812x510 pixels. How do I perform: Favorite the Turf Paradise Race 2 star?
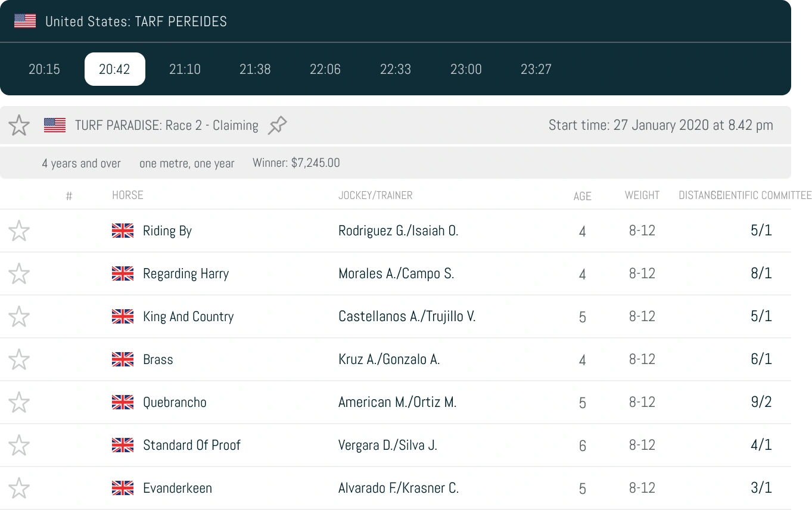[19, 125]
